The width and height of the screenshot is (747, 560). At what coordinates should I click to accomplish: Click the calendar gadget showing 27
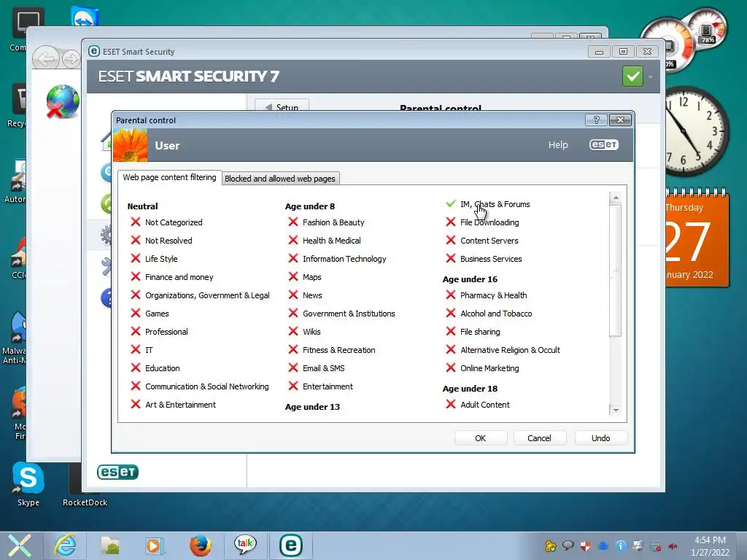point(697,238)
